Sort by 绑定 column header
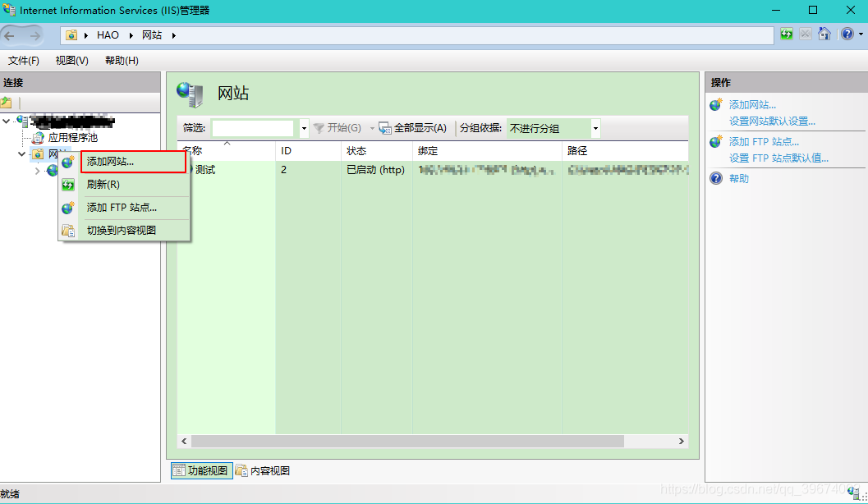 tap(487, 150)
